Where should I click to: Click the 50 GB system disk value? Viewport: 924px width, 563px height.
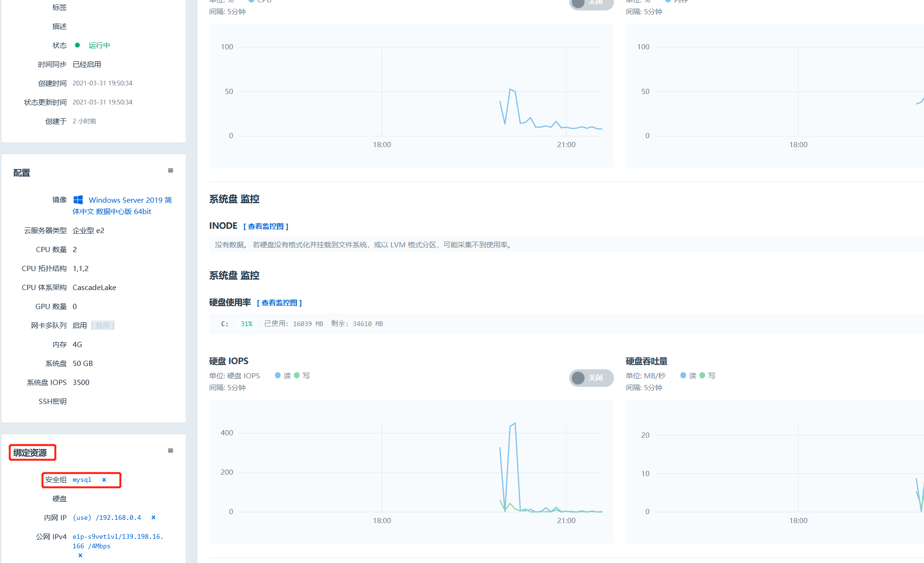coord(83,363)
